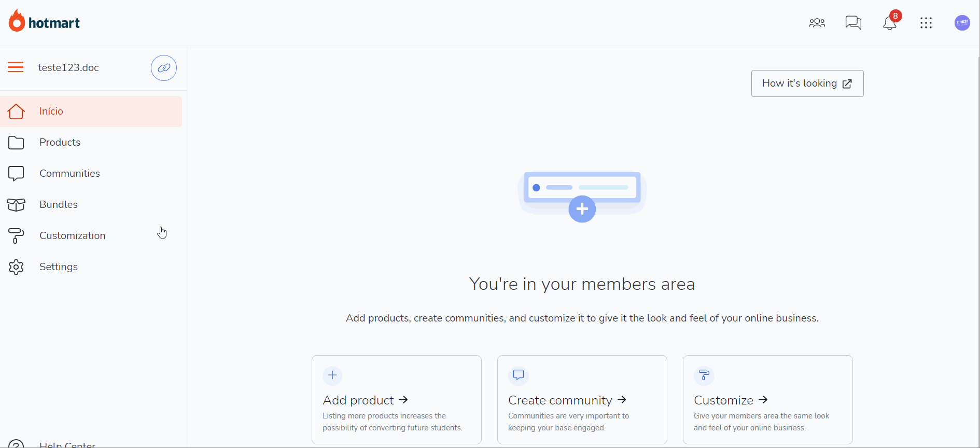Click the Customize link

click(x=731, y=400)
